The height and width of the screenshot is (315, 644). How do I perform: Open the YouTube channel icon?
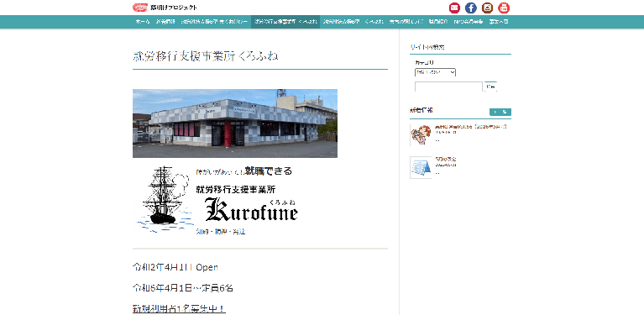point(504,8)
